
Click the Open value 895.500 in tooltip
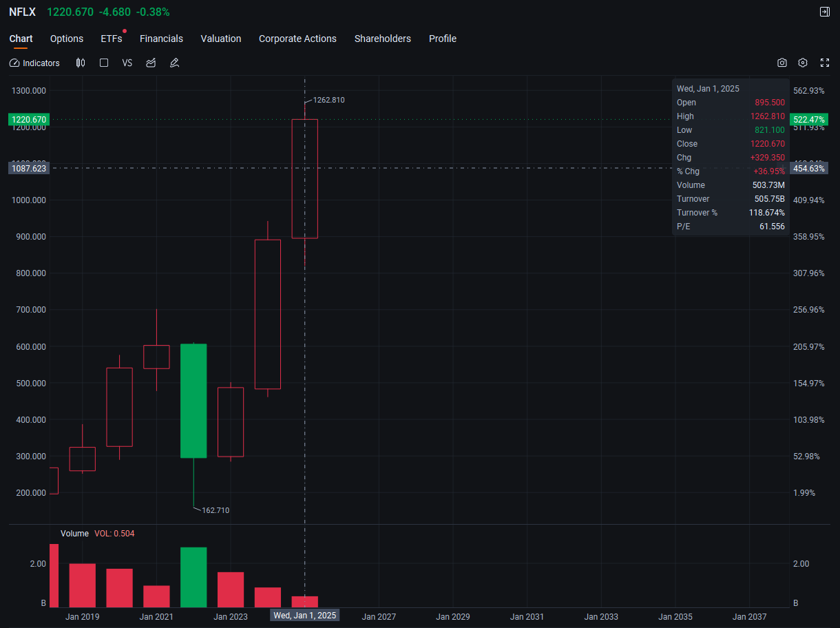(x=770, y=103)
